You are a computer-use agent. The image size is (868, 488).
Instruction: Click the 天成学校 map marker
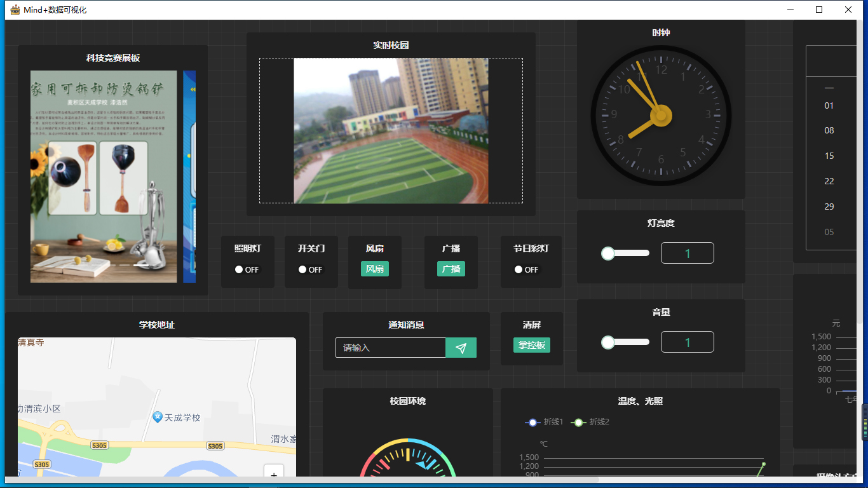[x=158, y=417]
